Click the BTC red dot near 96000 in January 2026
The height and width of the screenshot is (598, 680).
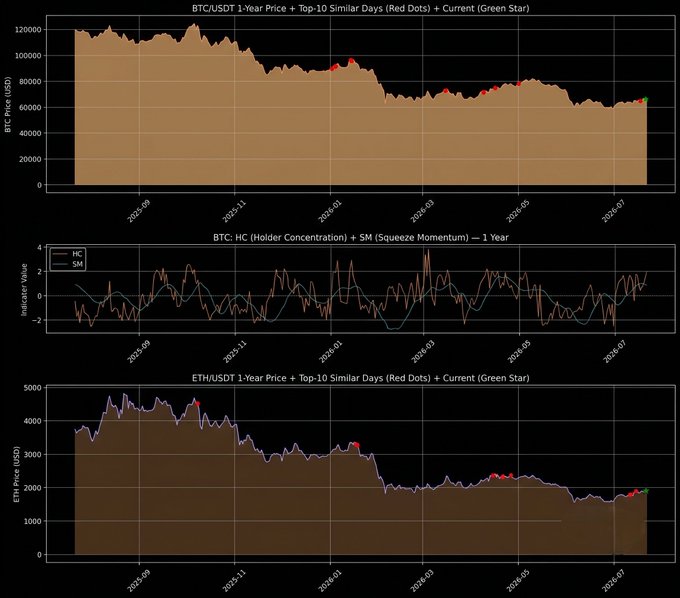coord(351,61)
